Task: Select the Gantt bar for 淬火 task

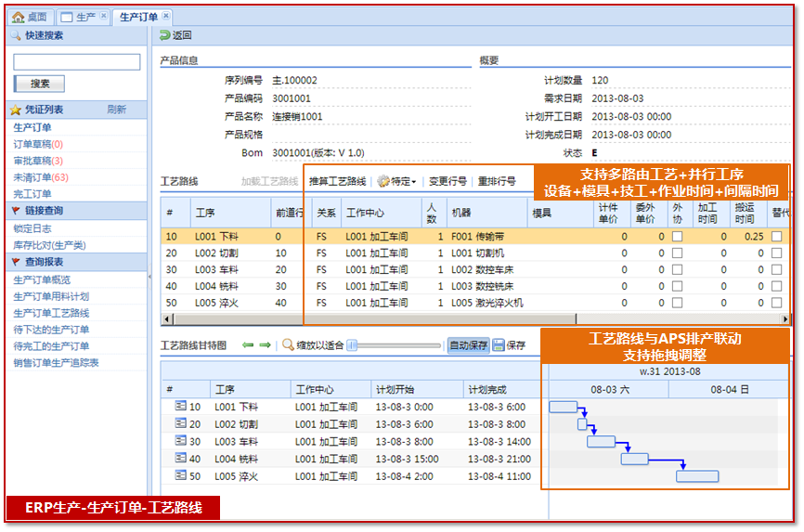Action: pyautogui.click(x=697, y=476)
